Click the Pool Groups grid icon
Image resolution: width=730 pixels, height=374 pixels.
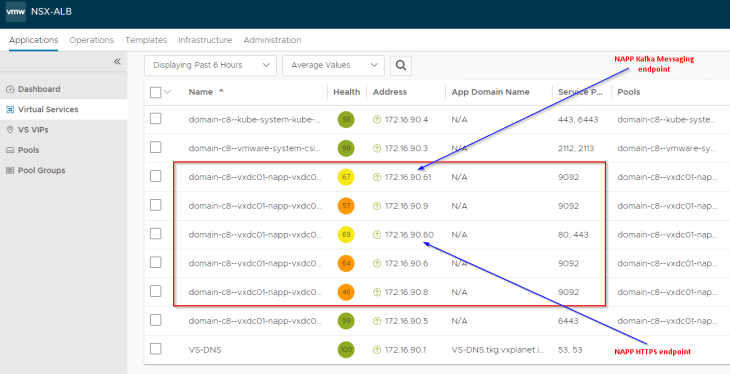pos(10,170)
